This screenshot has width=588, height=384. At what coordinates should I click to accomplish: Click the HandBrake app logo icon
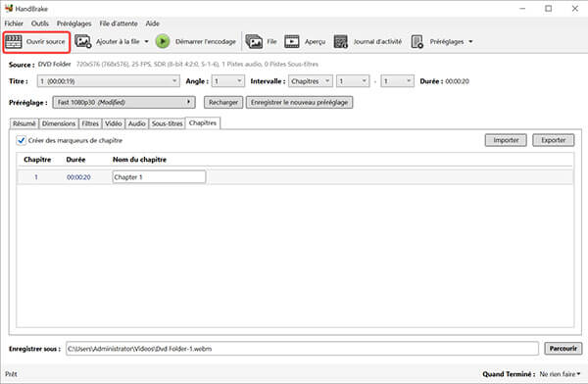pos(9,8)
